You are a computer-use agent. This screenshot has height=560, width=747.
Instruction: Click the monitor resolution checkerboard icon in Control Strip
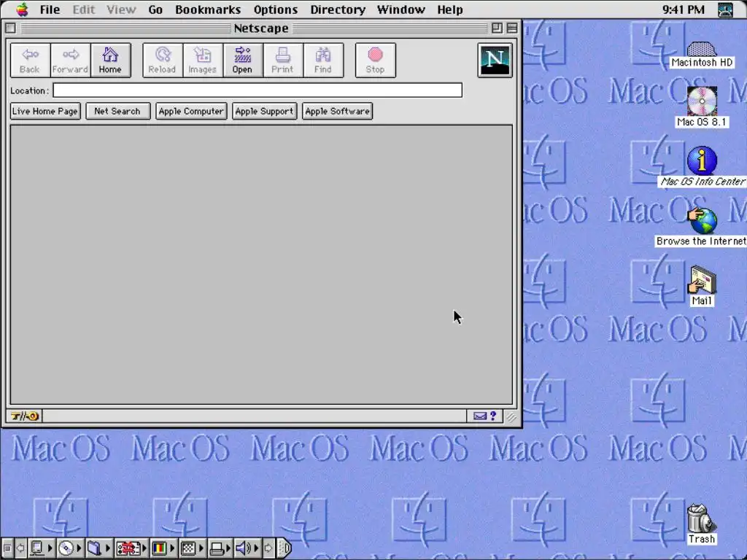(x=188, y=548)
